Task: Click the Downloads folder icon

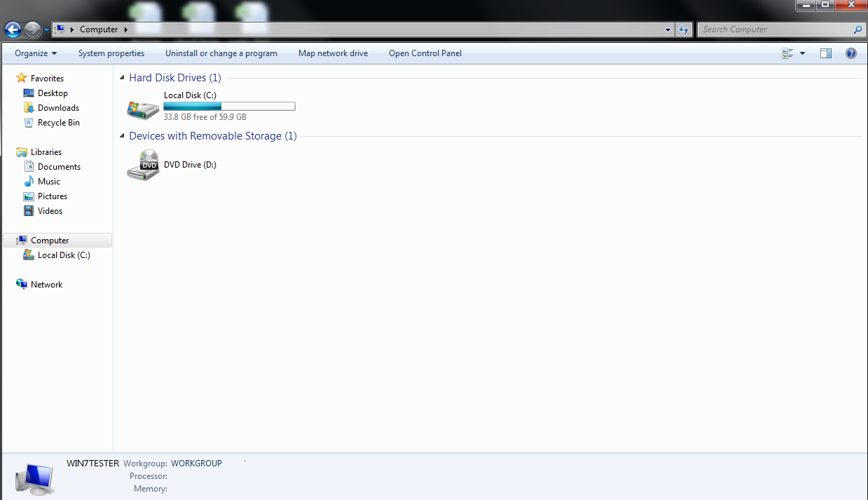Action: coord(29,107)
